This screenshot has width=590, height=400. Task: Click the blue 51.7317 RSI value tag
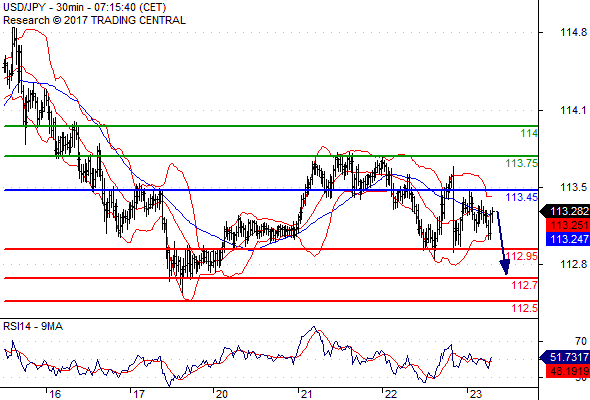pos(565,357)
